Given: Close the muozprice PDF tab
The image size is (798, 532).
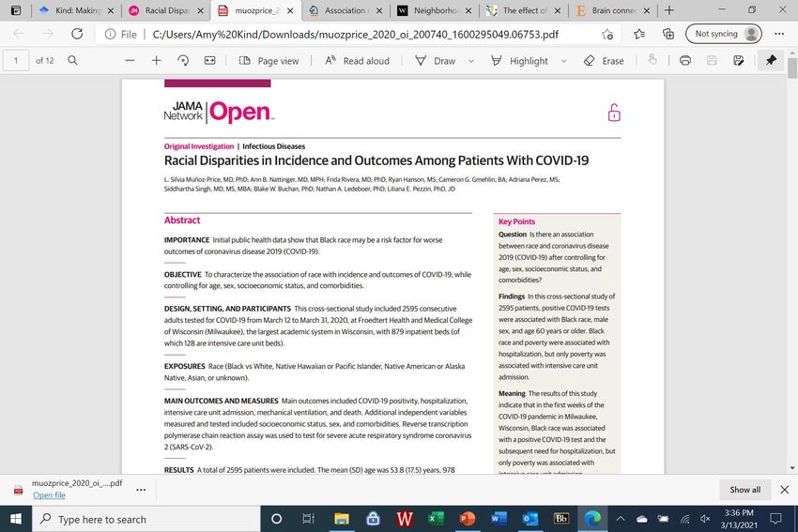Looking at the screenshot, I should point(290,10).
